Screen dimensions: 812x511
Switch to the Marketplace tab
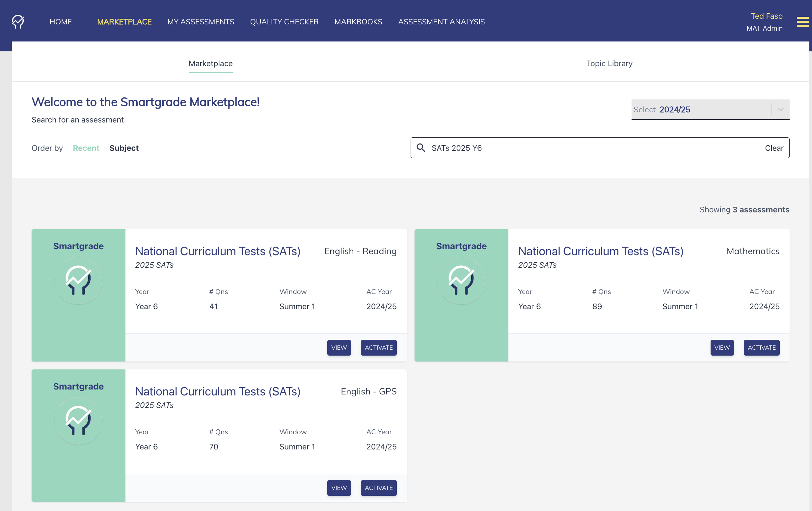point(210,64)
